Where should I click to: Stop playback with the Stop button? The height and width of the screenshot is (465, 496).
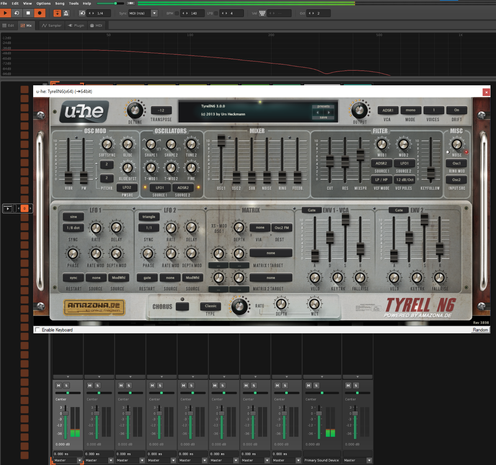tap(28, 13)
